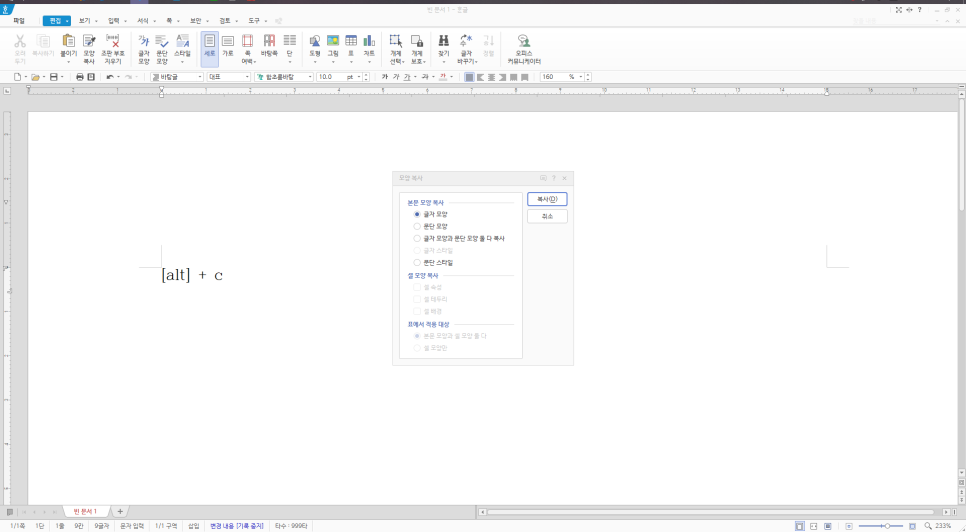The image size is (966, 532).
Task: Open the 보안 menu
Action: (195, 21)
